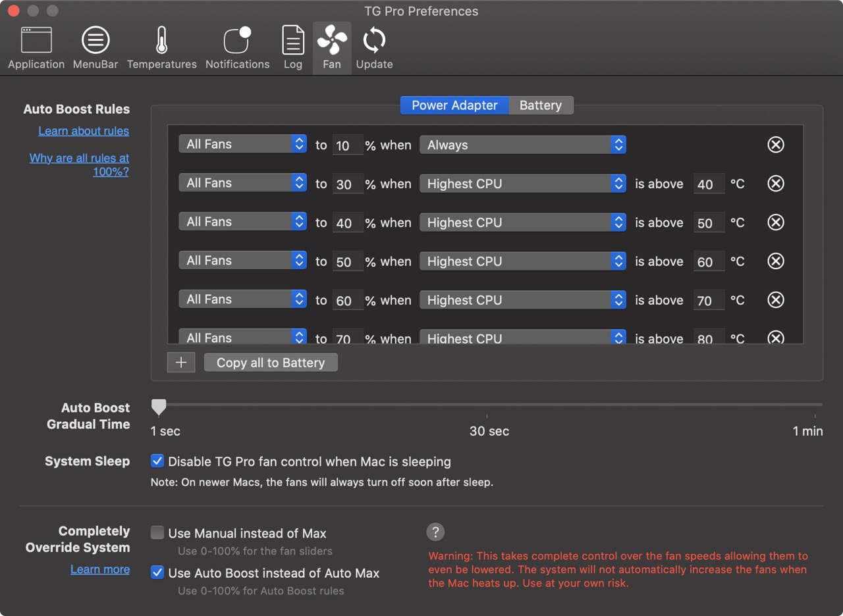Toggle disabling fan control when Mac sleeps
843x616 pixels.
[157, 461]
